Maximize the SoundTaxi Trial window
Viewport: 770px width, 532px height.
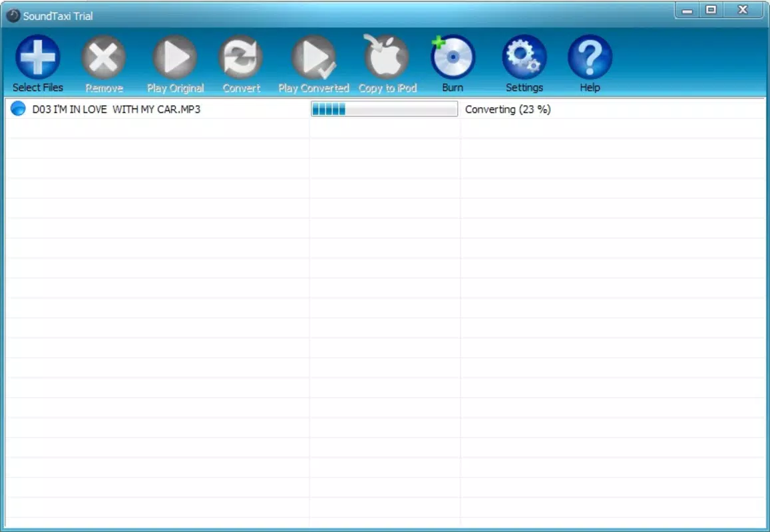click(x=711, y=10)
